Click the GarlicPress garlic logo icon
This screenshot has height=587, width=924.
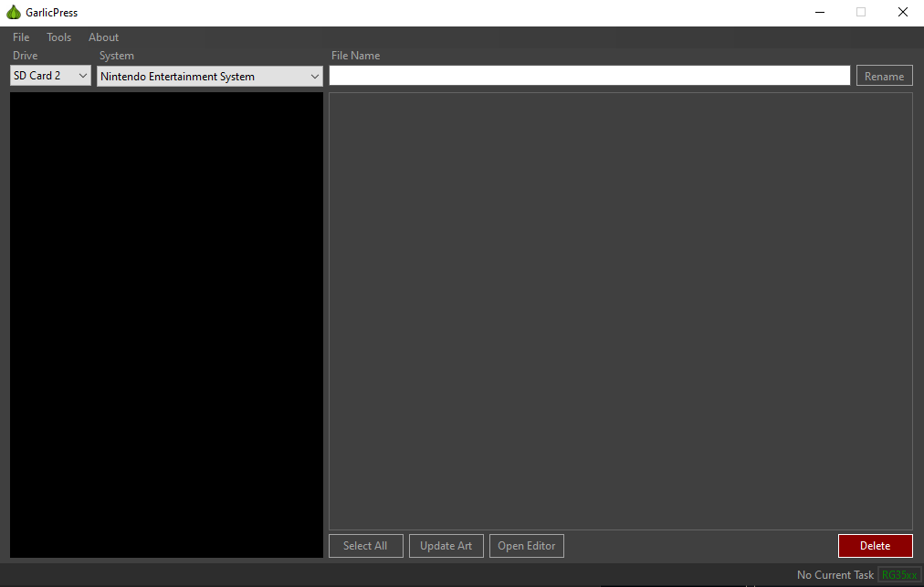[x=13, y=12]
